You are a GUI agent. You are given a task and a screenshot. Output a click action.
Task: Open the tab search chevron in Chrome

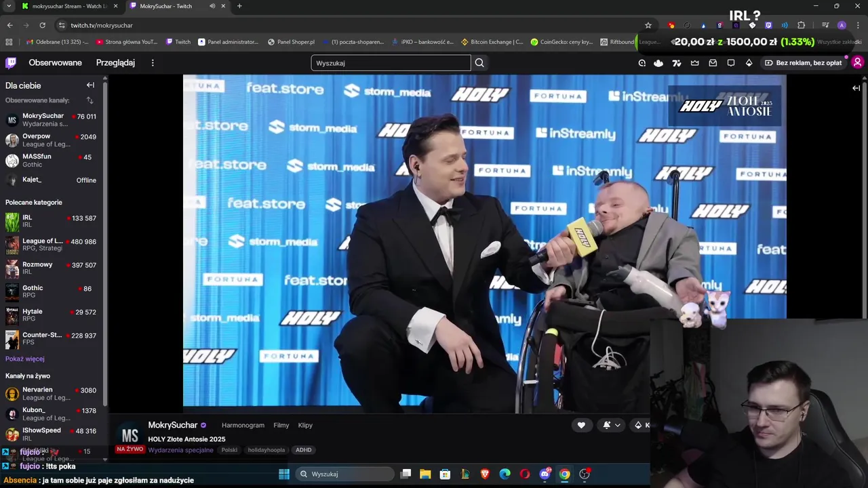9,6
